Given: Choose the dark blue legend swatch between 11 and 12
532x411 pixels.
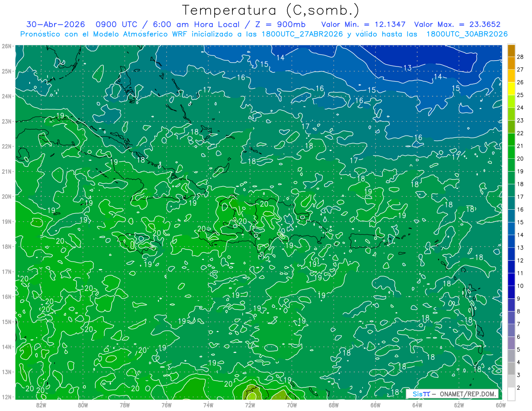Looking at the screenshot, I should (511, 266).
